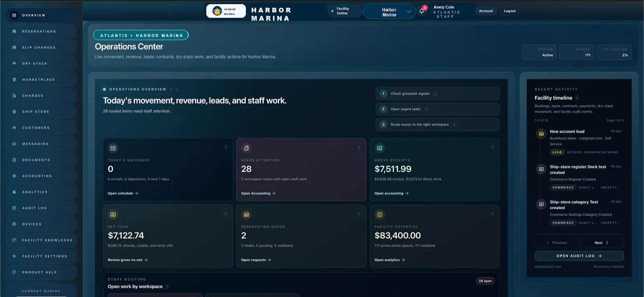
Task: Click info icon on Gross Receipts card
Action: [x=492, y=147]
